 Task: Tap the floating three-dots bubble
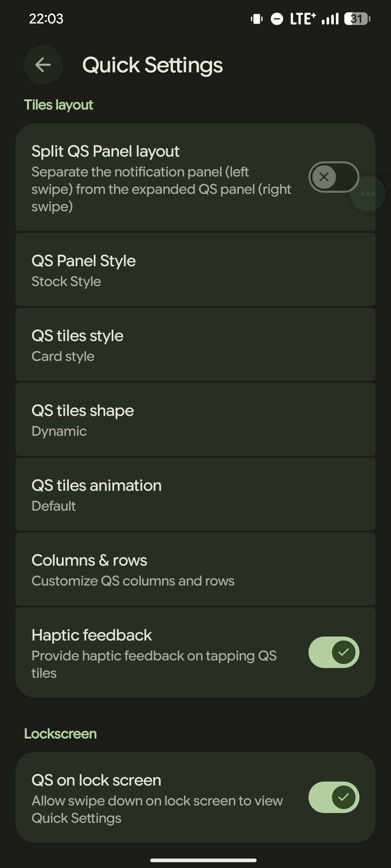[368, 194]
